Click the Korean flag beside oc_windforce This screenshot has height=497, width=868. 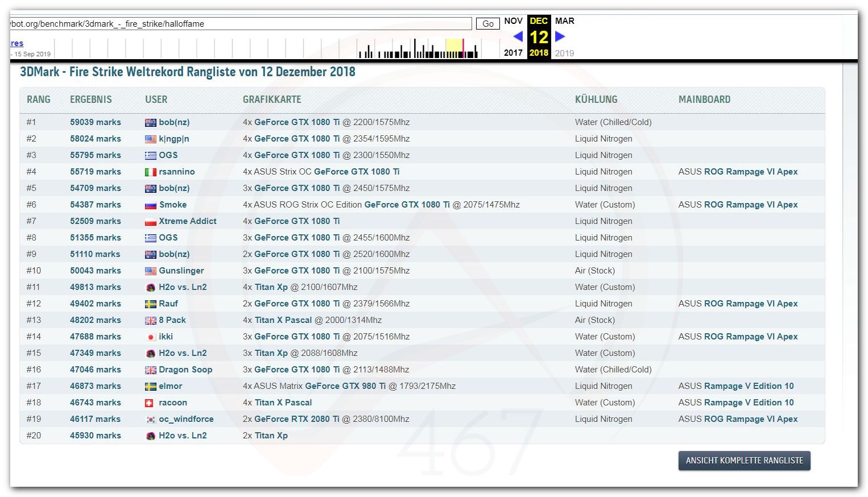151,420
